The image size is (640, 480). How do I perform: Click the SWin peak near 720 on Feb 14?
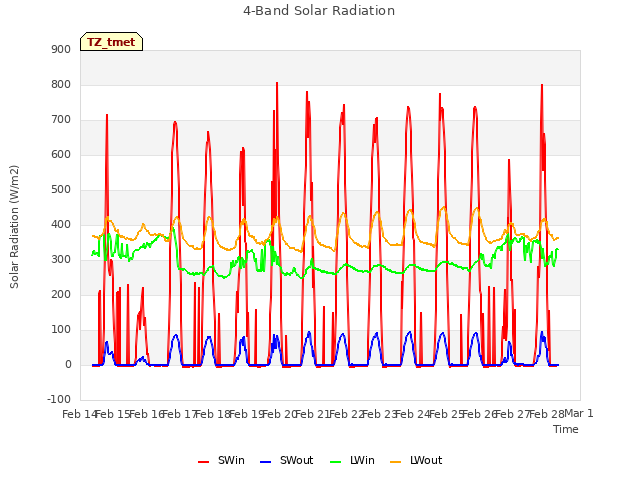(x=107, y=115)
